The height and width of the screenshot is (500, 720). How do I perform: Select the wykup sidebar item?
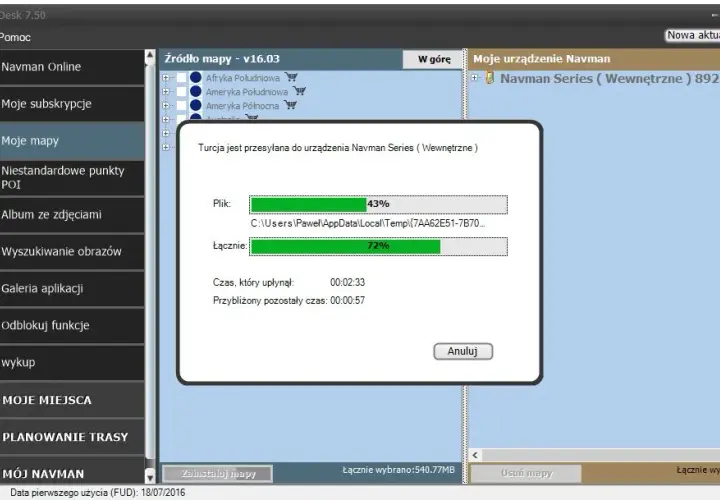coord(72,363)
